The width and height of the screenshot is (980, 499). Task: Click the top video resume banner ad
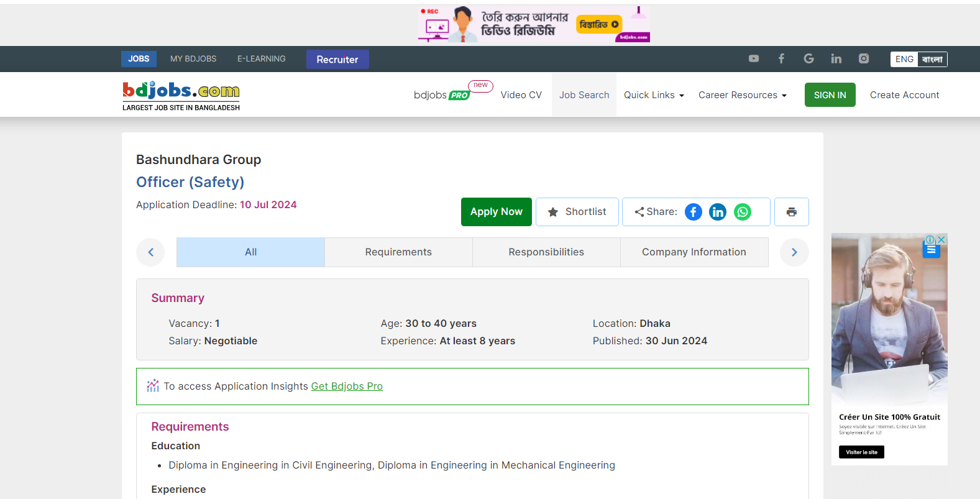[534, 24]
